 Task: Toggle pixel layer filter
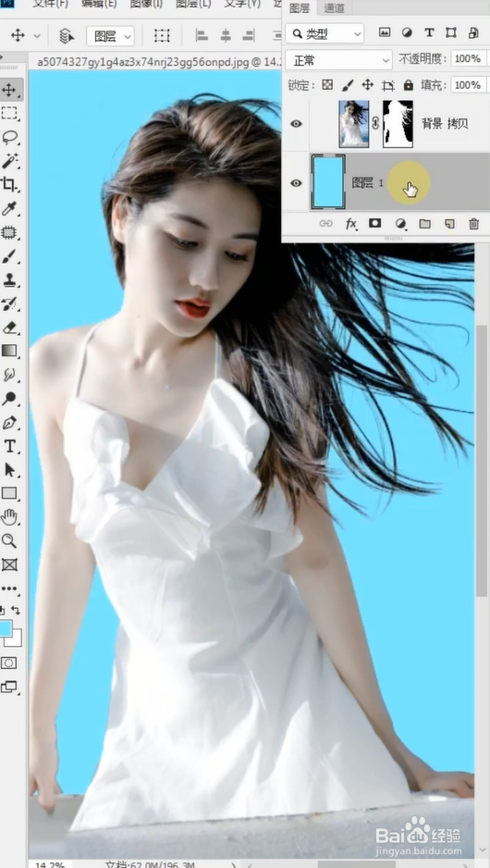pos(385,32)
